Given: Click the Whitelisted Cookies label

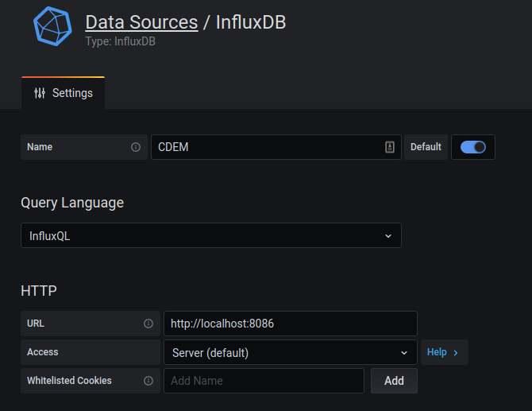Looking at the screenshot, I should (x=69, y=381).
